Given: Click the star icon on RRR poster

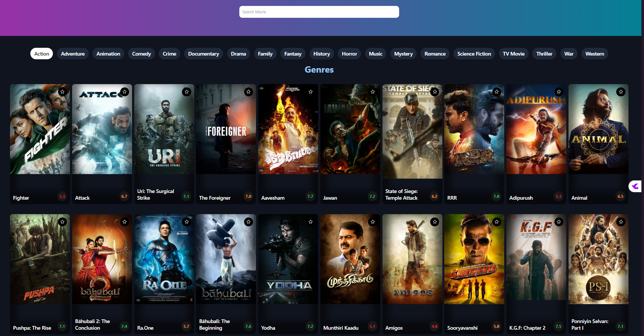Looking at the screenshot, I should point(497,92).
